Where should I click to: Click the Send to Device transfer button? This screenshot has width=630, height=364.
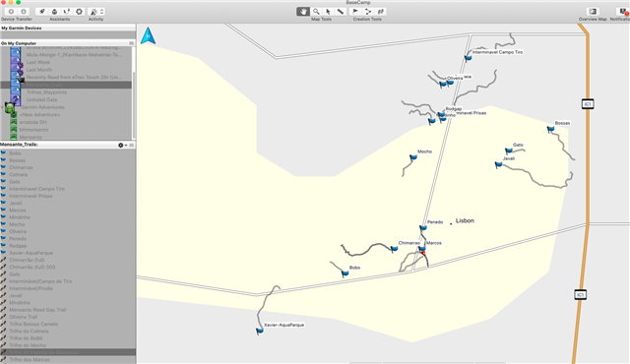tap(11, 12)
